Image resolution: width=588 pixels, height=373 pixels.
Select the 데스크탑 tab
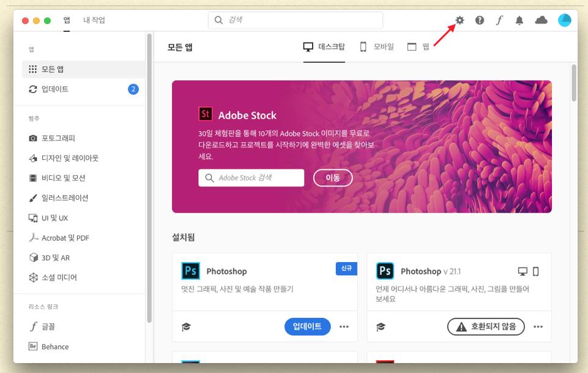324,47
